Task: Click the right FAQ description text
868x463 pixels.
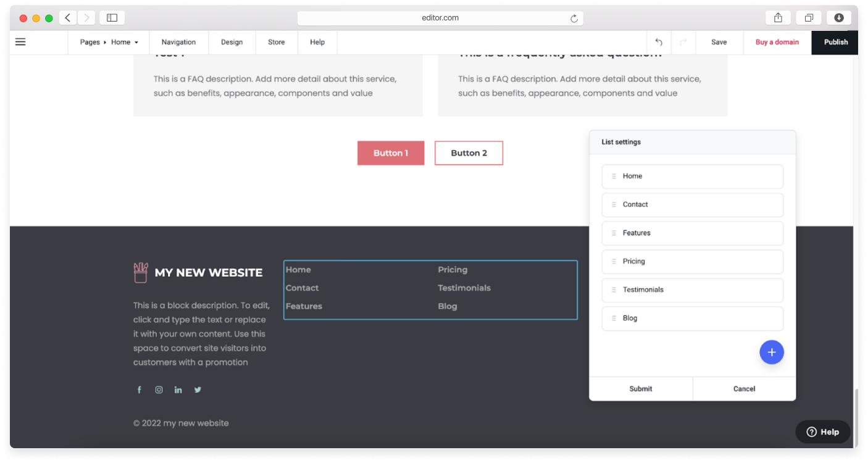Action: pos(580,86)
